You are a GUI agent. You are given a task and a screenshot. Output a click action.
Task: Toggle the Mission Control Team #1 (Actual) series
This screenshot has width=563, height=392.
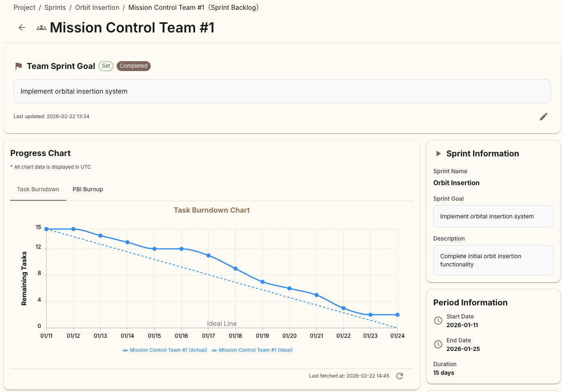pos(164,350)
